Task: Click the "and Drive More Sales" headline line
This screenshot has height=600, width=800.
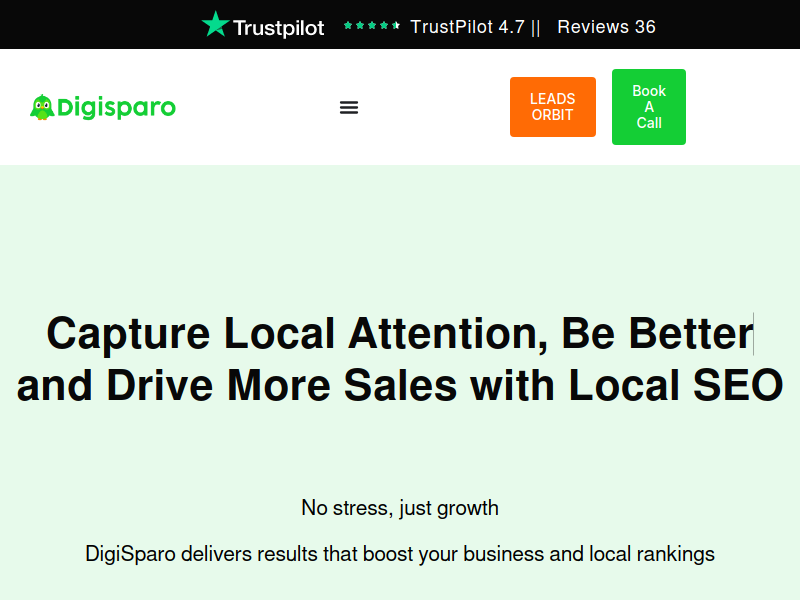Action: (x=238, y=385)
